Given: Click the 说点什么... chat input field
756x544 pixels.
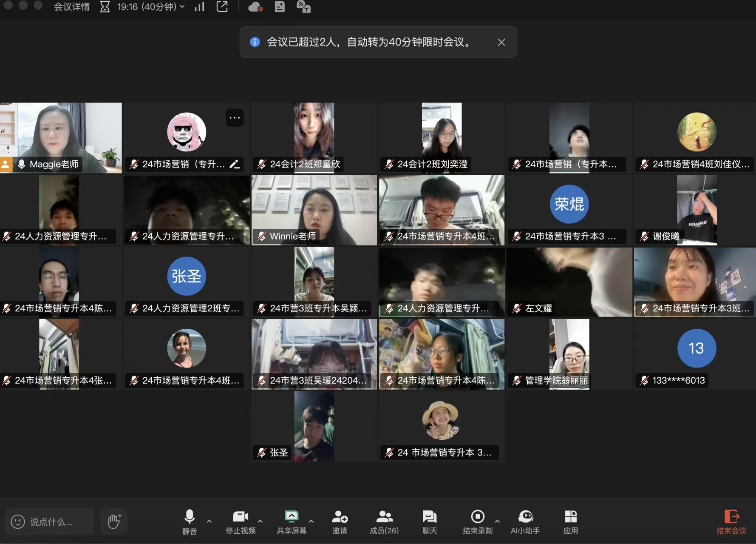Looking at the screenshot, I should [x=50, y=521].
